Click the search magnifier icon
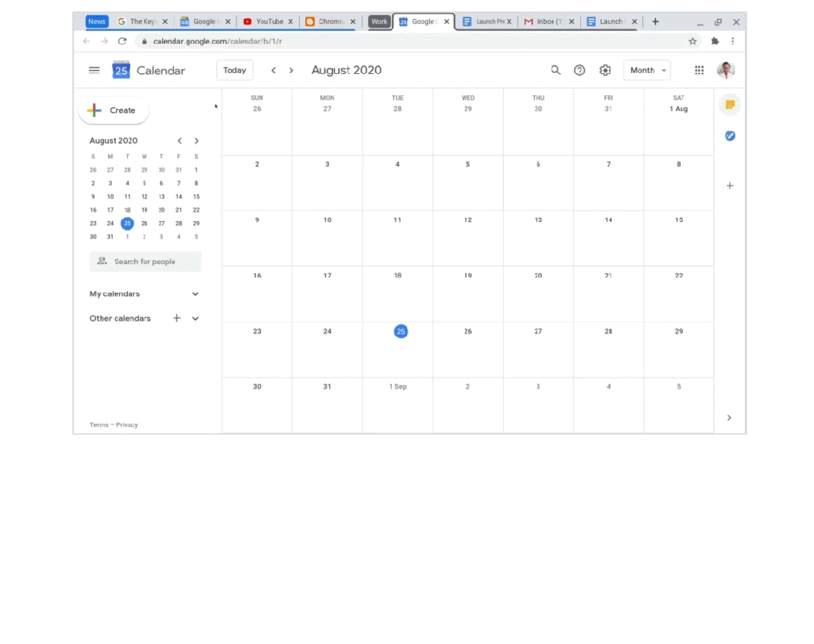Viewport: 814px width, 644px height. 556,70
